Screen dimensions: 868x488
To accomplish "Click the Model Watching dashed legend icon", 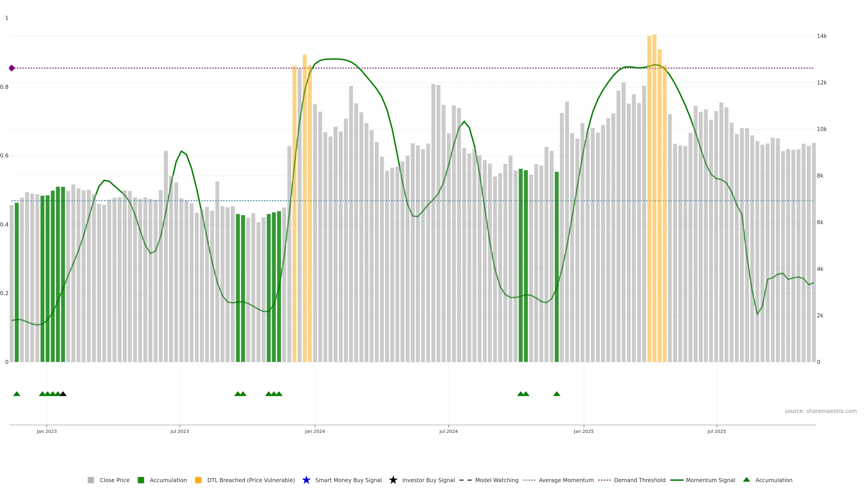I will pos(465,480).
